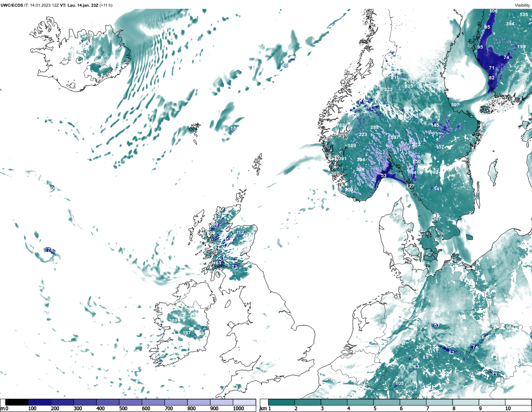Click the 'UWC/ECDS' header label

pyautogui.click(x=12, y=5)
